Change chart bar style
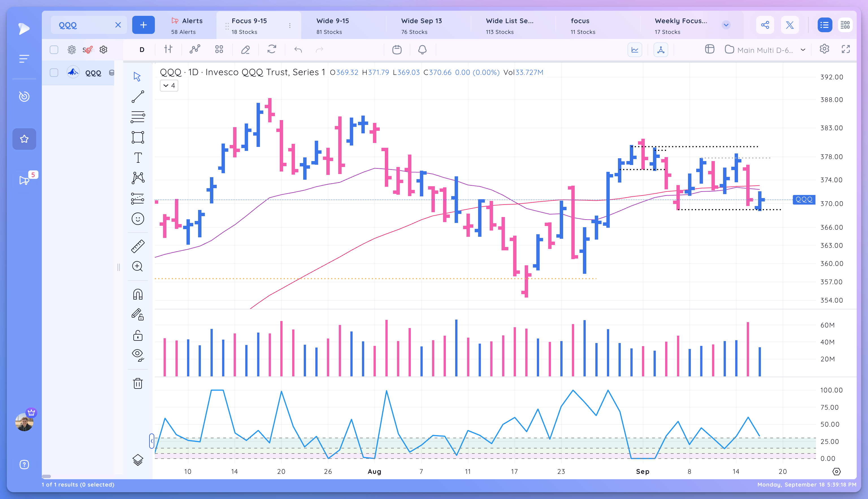Image resolution: width=868 pixels, height=499 pixels. click(168, 49)
